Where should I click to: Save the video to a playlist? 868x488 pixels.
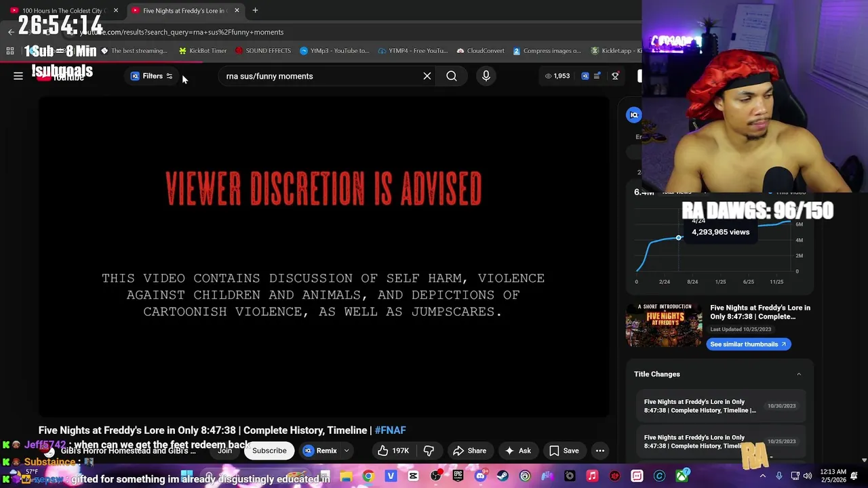(x=564, y=451)
